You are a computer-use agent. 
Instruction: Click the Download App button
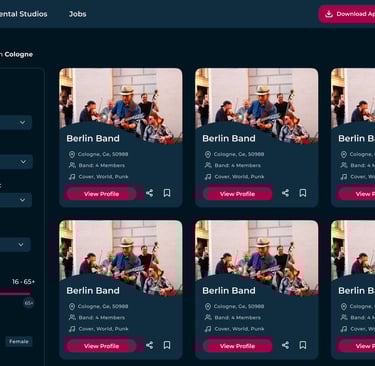347,14
